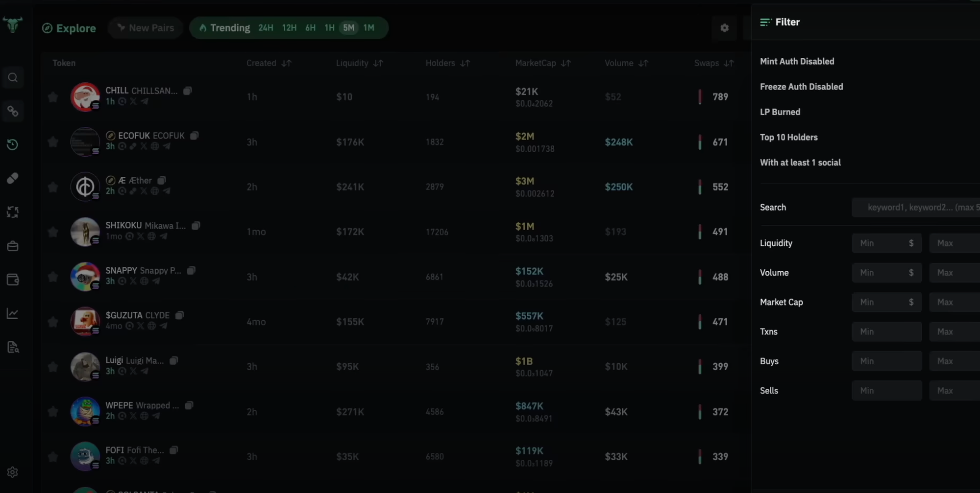Click the document-search icon in sidebar
The width and height of the screenshot is (980, 493).
(x=13, y=347)
